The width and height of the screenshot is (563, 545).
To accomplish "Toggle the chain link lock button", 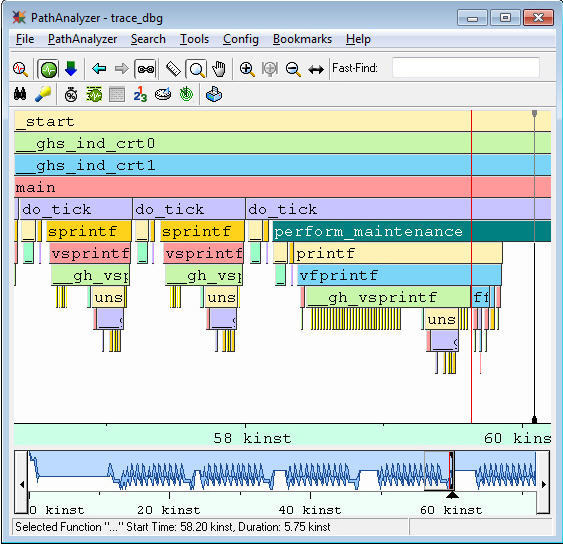I will pos(146,69).
